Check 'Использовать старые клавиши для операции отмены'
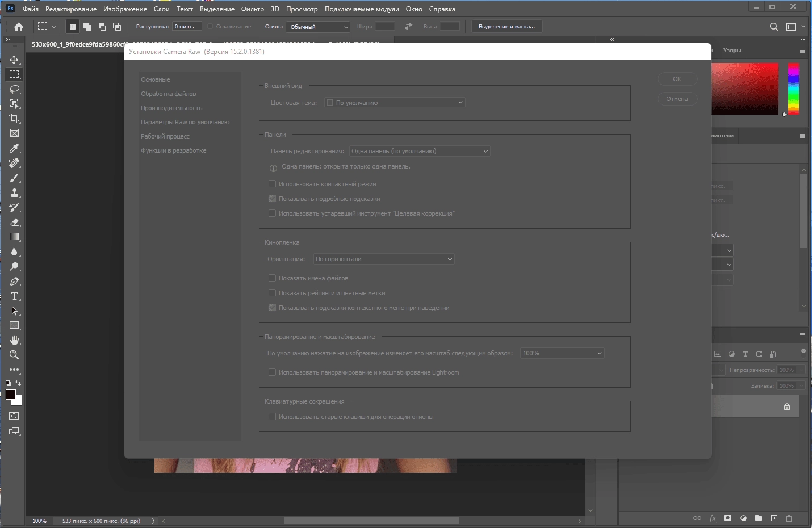The width and height of the screenshot is (812, 528). tap(272, 417)
